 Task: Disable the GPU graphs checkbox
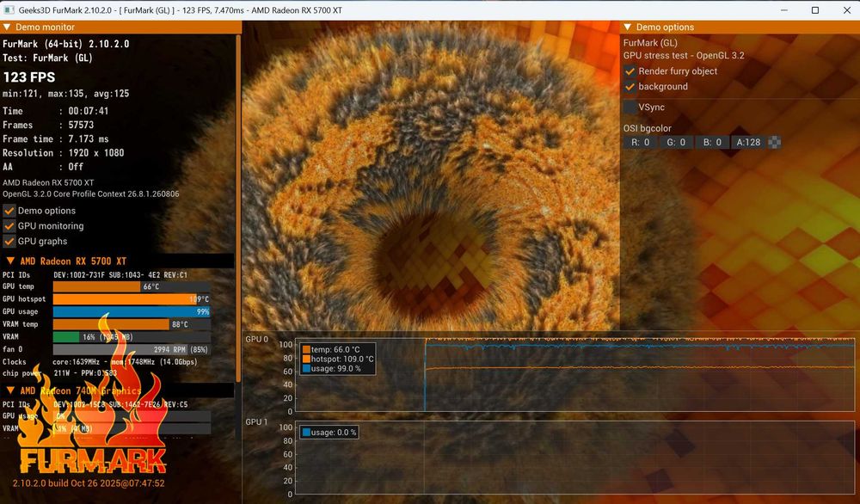(x=9, y=242)
